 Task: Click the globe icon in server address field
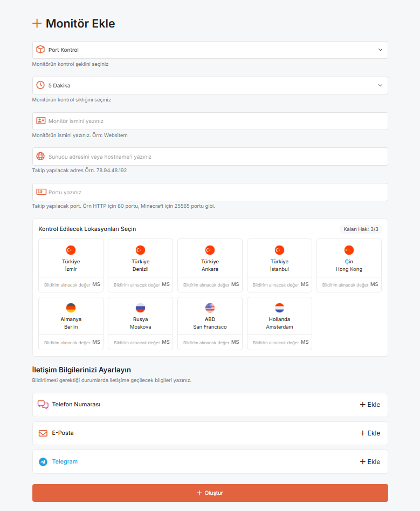[40, 156]
